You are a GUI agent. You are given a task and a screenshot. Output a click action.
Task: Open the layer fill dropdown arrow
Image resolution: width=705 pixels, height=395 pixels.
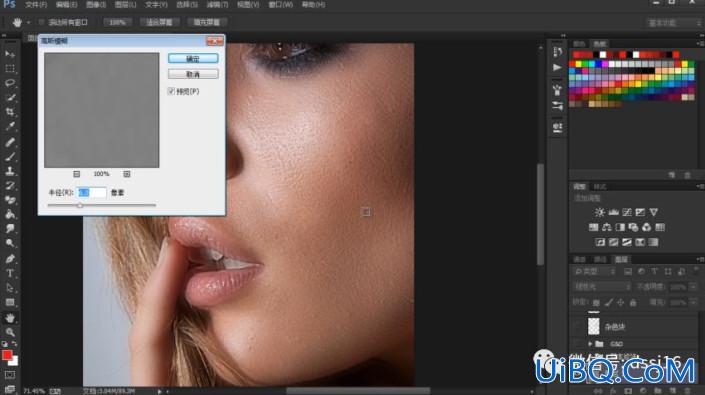tap(693, 302)
